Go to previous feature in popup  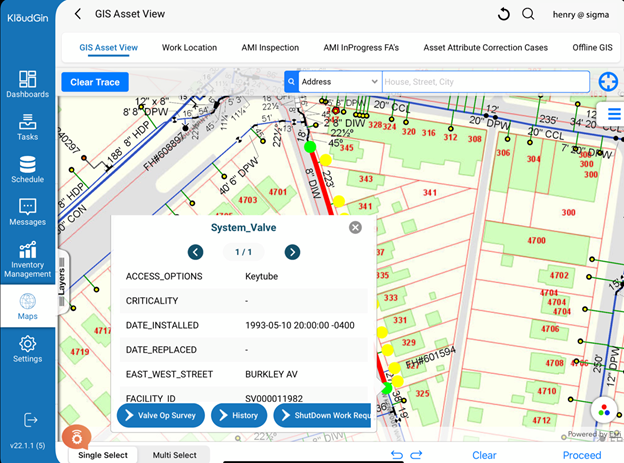click(195, 252)
